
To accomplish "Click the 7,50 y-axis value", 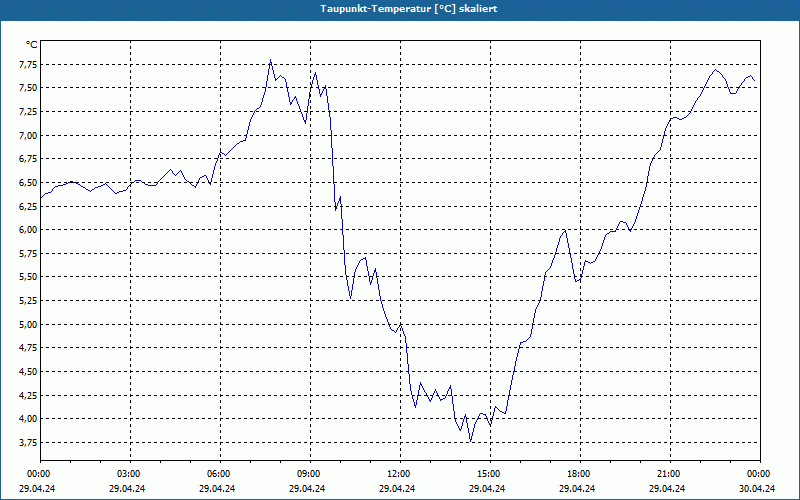I will [29, 88].
